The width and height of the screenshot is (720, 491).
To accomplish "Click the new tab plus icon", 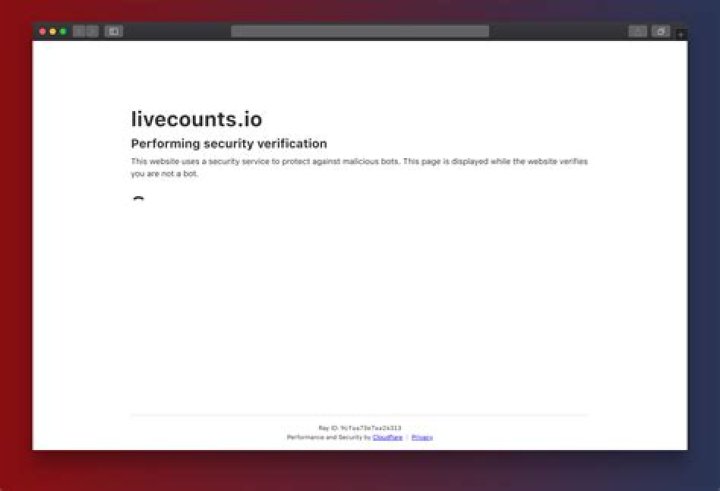I will point(681,34).
